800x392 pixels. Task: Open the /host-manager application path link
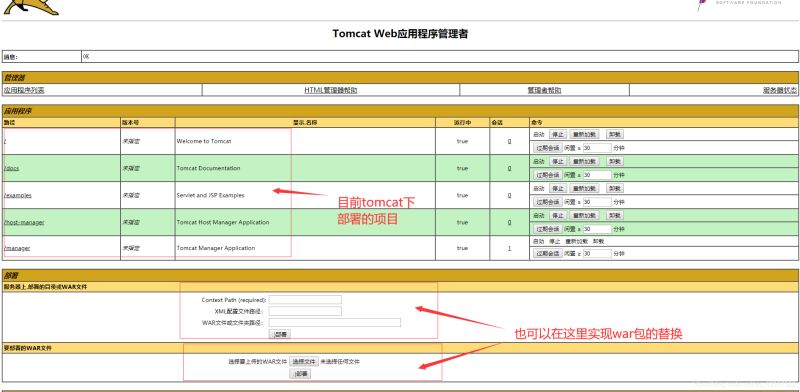pos(24,222)
